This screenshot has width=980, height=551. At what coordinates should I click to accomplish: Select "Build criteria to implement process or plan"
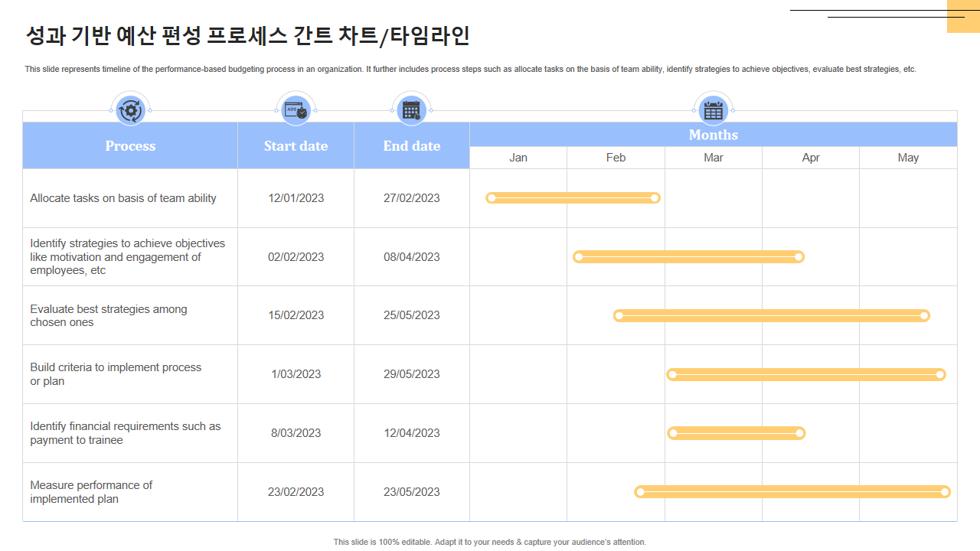point(116,374)
